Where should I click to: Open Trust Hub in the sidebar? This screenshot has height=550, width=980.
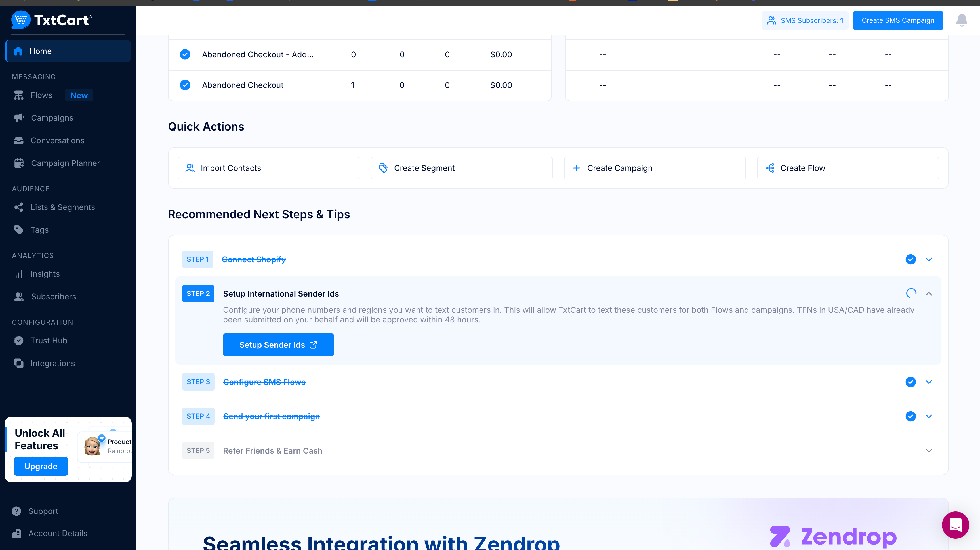pos(49,341)
